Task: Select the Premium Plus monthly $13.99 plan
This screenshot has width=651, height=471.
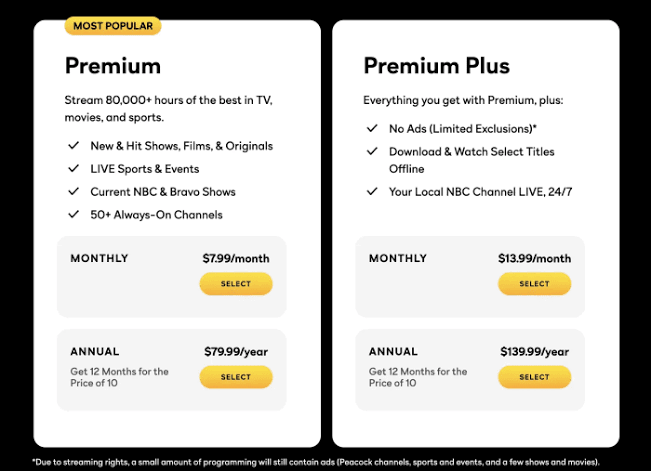Action: point(534,284)
